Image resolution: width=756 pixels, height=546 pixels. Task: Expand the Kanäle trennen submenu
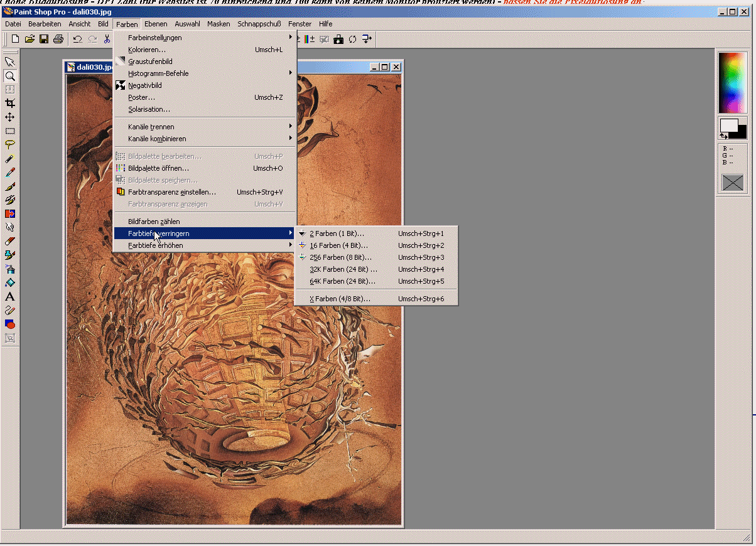tap(204, 127)
